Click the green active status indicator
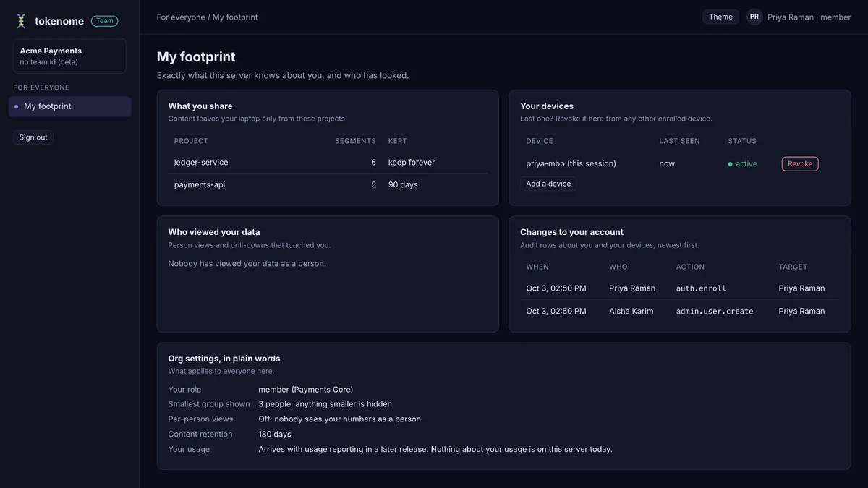The height and width of the screenshot is (488, 868). (743, 164)
